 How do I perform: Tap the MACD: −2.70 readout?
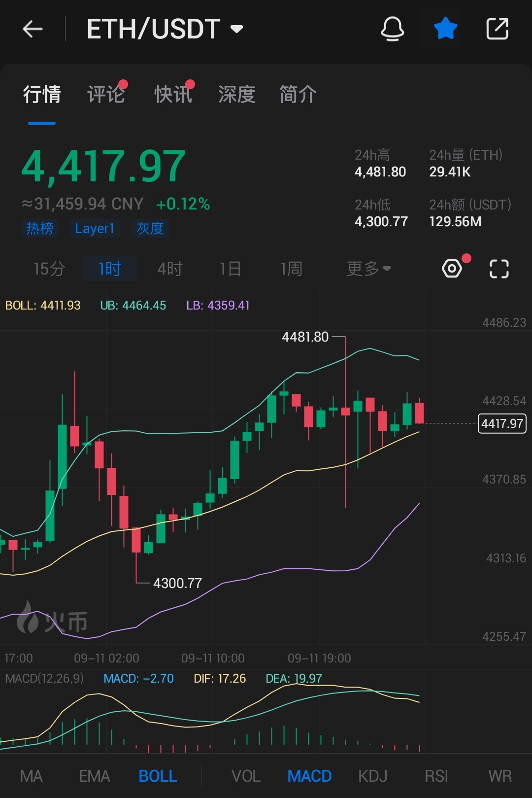(x=138, y=679)
